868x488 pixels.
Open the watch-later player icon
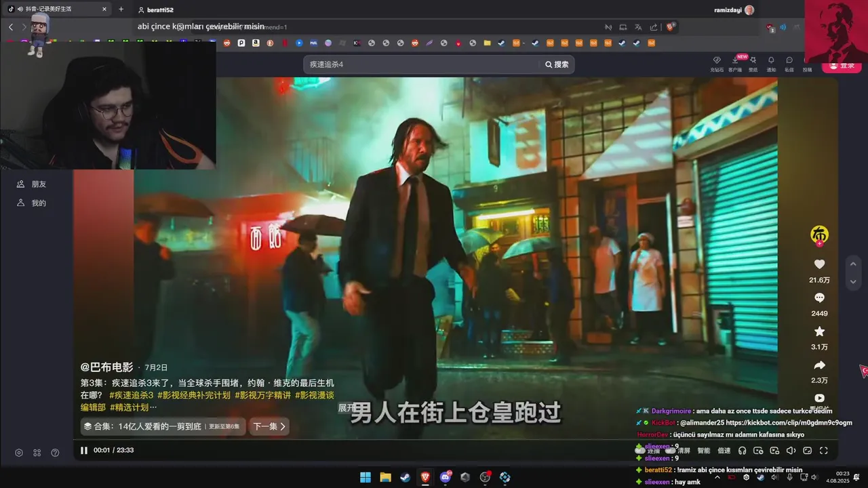point(758,451)
